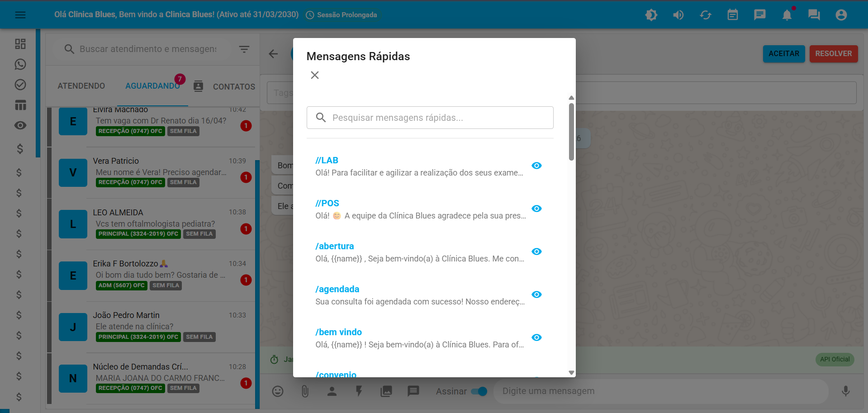Viewport: 868px width, 413px height.
Task: Click the attach file paperclip icon
Action: [305, 391]
